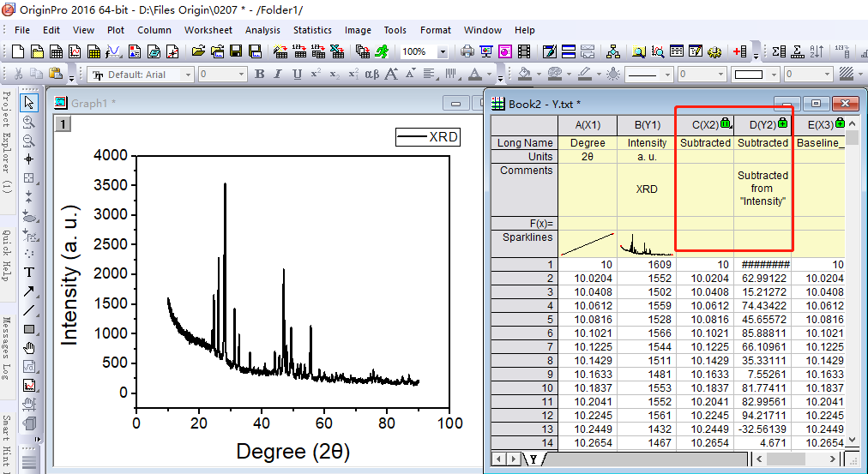Open the font color dropdown arrow

489,74
